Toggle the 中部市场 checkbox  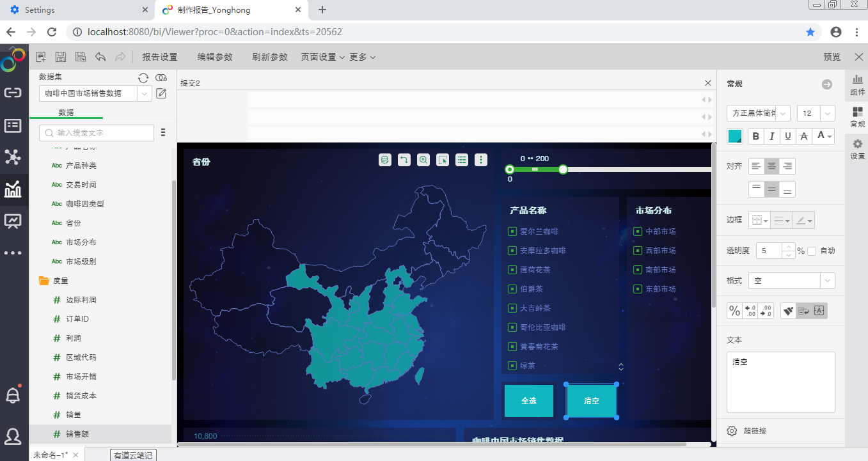click(638, 231)
